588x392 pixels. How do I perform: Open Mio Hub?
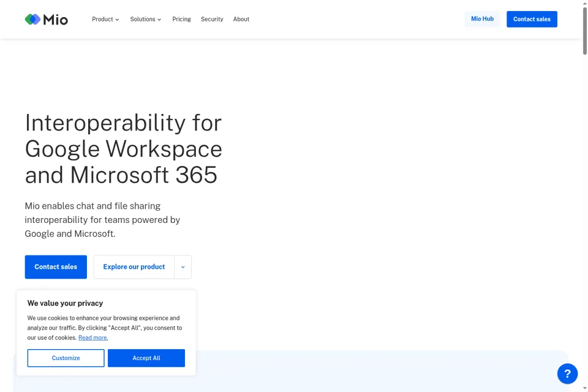click(482, 19)
